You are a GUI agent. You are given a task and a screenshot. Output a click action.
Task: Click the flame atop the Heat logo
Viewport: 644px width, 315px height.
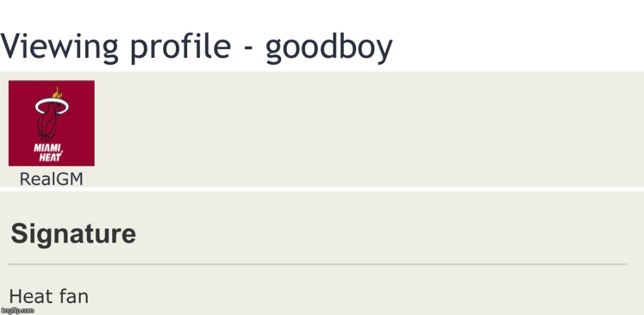(x=57, y=93)
